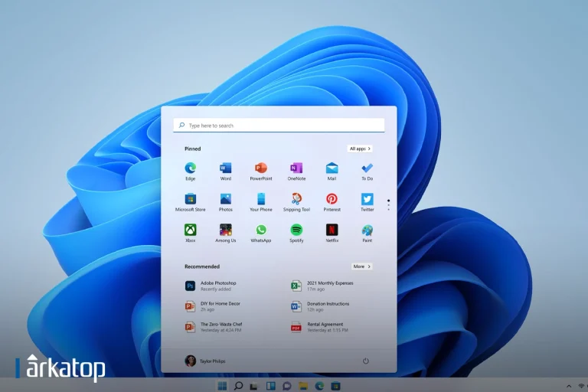Open DIY for Home Decor presentation
Screen dimensions: 588x392
[213, 306]
